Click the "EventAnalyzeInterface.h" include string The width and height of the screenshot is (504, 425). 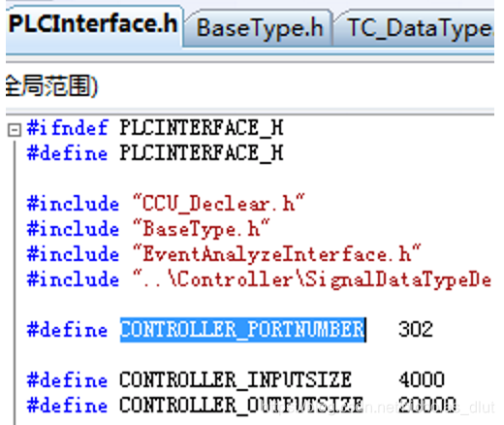277,254
